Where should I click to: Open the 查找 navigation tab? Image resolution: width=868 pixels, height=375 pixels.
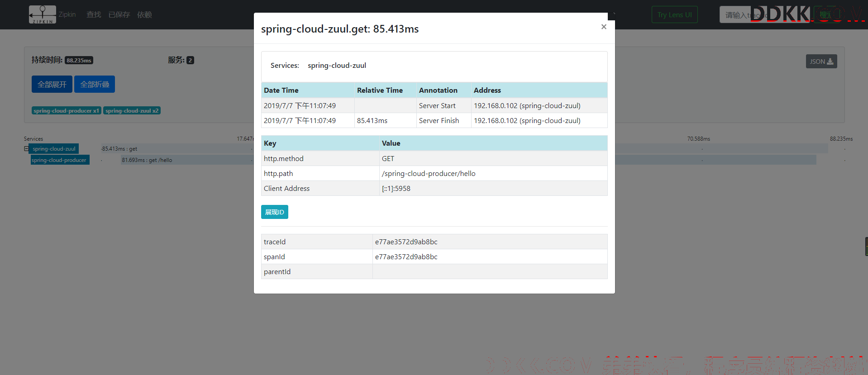pos(94,14)
